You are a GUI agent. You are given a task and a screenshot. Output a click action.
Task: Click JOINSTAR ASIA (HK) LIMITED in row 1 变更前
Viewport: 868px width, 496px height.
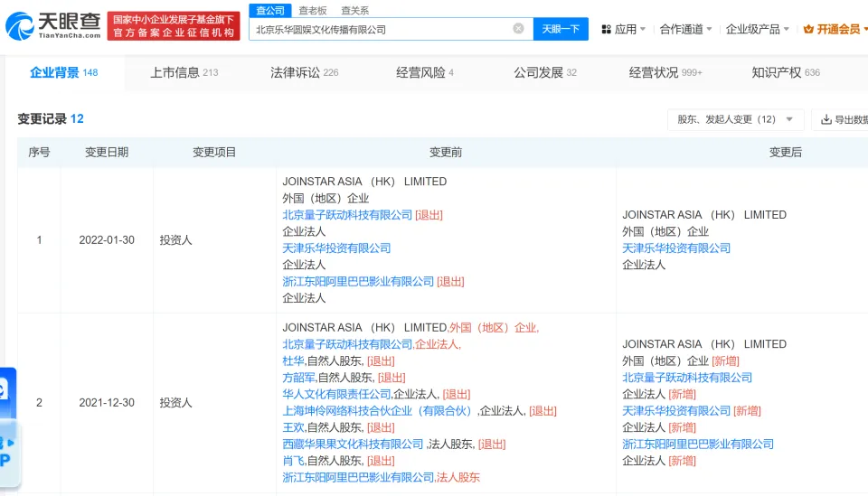(364, 182)
